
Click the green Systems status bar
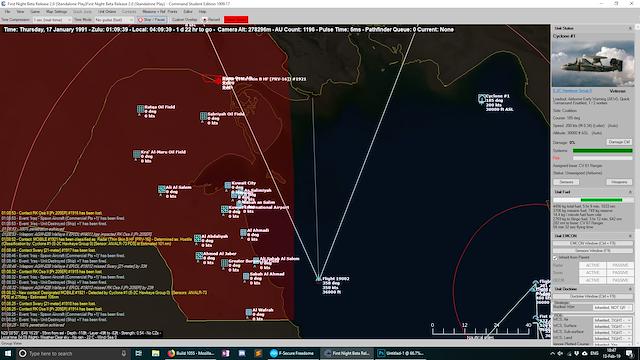(x=602, y=151)
